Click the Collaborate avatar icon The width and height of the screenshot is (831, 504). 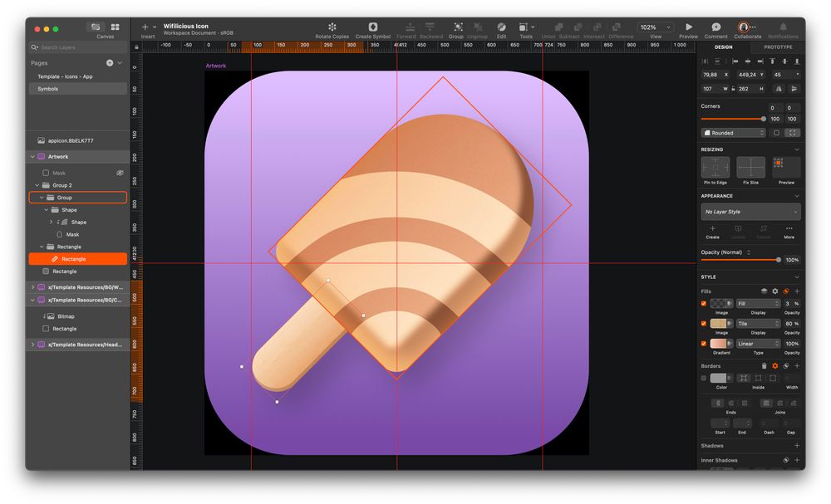(743, 27)
